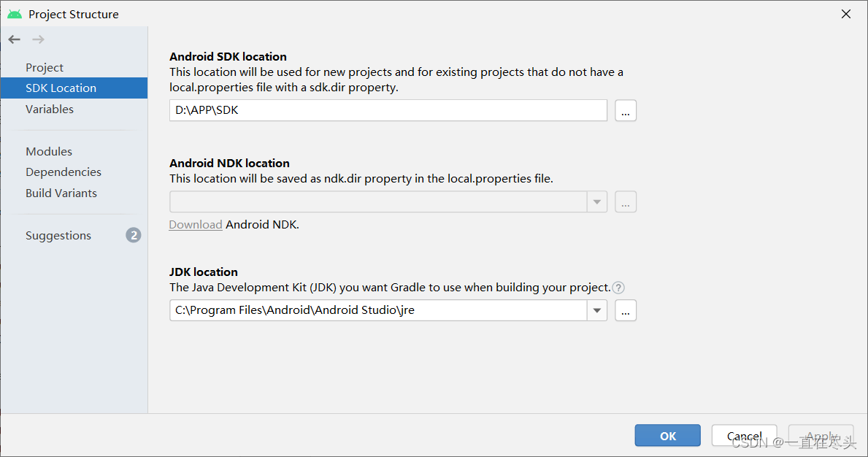Click the Android SDK location text field
868x457 pixels.
pyautogui.click(x=388, y=111)
